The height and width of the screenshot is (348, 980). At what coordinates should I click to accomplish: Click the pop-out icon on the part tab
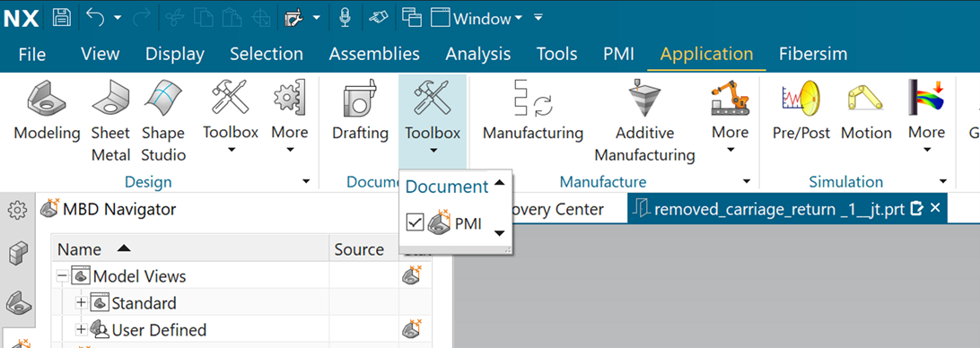point(917,209)
